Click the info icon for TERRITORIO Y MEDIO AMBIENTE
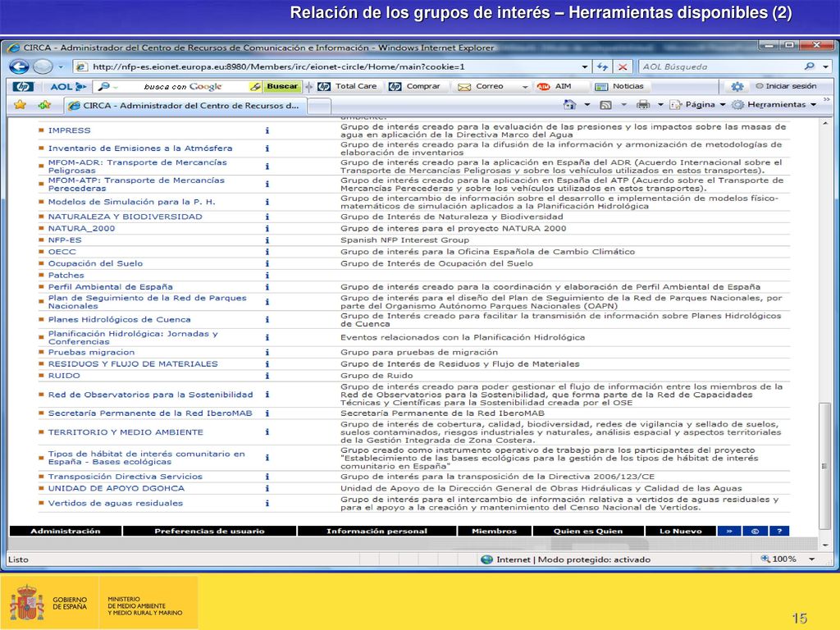The image size is (840, 630). tap(267, 431)
